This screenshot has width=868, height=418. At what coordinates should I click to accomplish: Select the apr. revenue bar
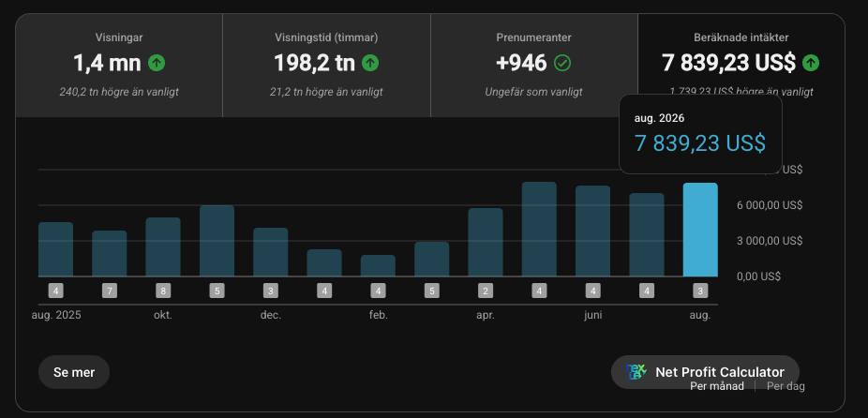pos(486,243)
